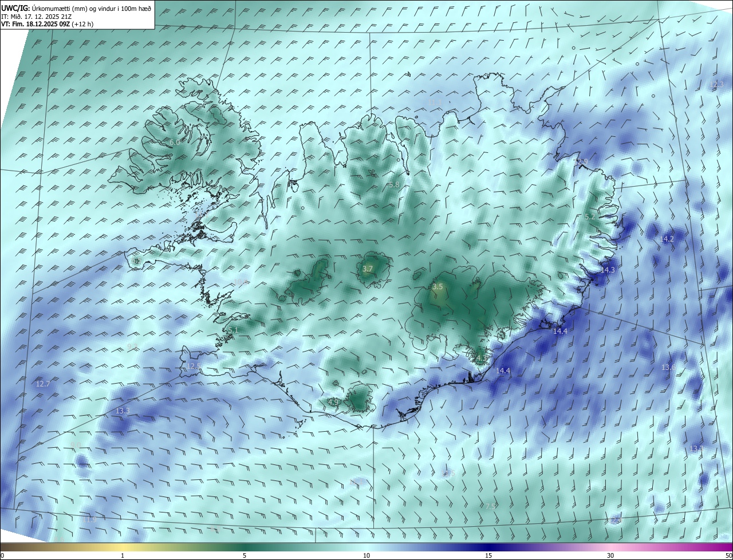Click the 5 tick on the color scale
The height and width of the screenshot is (560, 733).
pyautogui.click(x=245, y=555)
